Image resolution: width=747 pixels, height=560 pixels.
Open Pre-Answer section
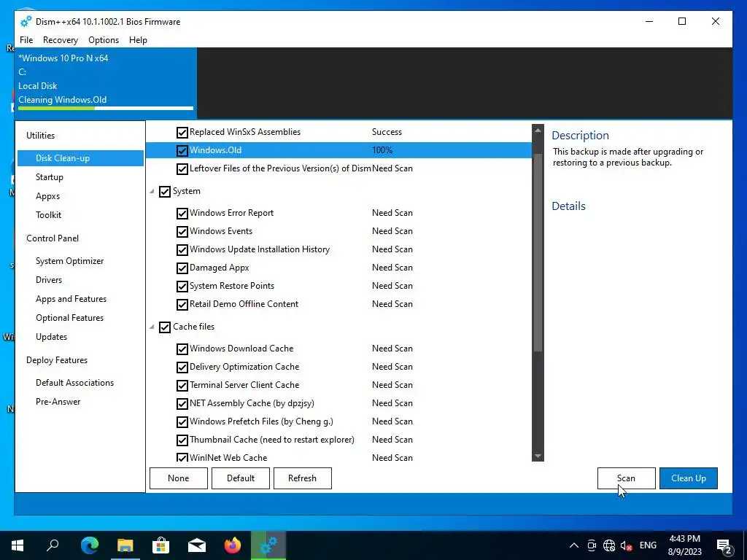58,402
